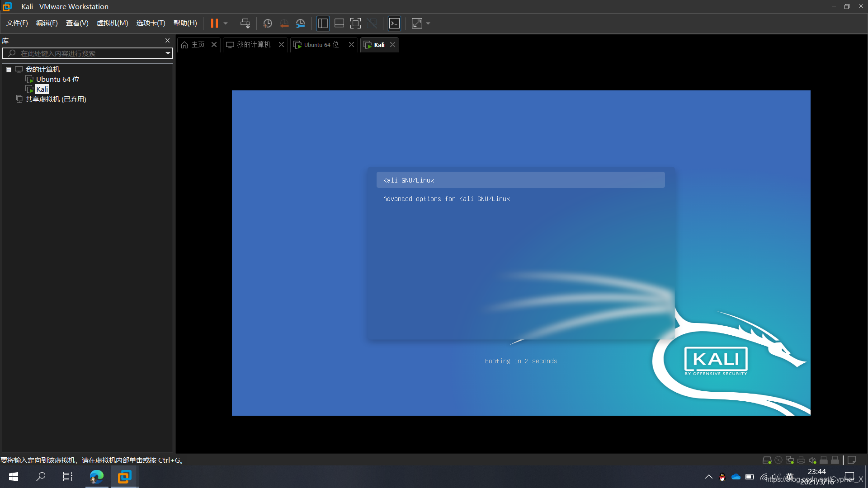Click the hard disk device status icon
The height and width of the screenshot is (488, 868).
(767, 460)
